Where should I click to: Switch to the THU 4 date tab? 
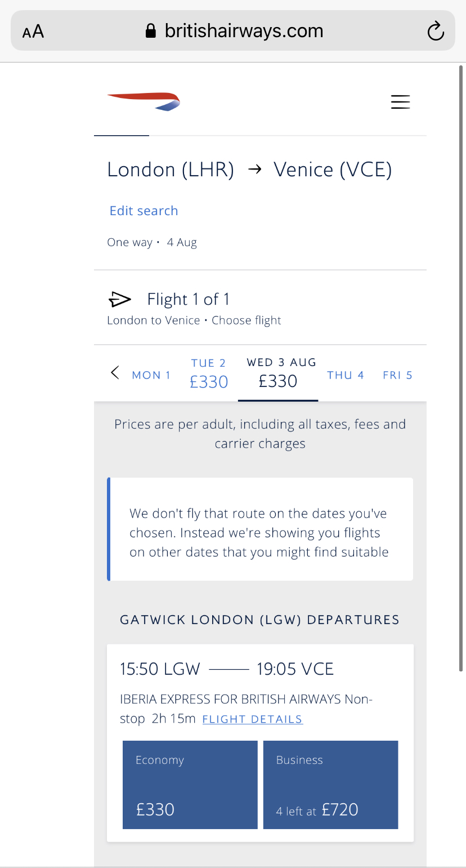coord(346,375)
